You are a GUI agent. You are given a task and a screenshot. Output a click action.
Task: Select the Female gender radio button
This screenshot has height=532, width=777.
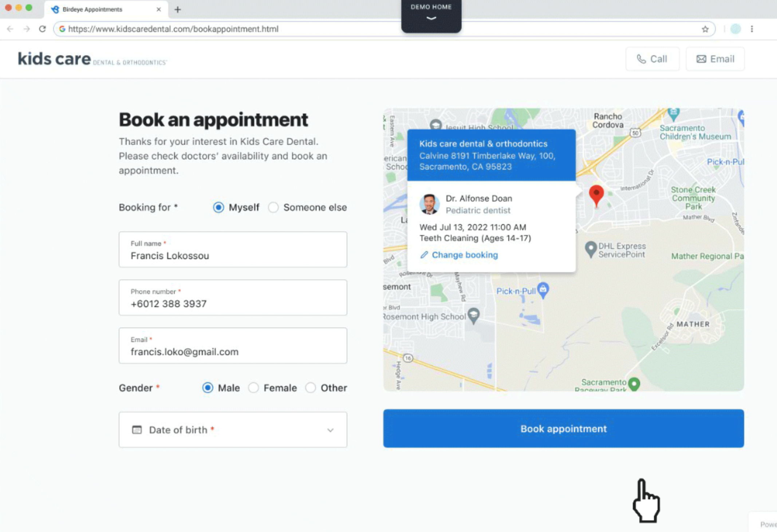click(x=254, y=388)
